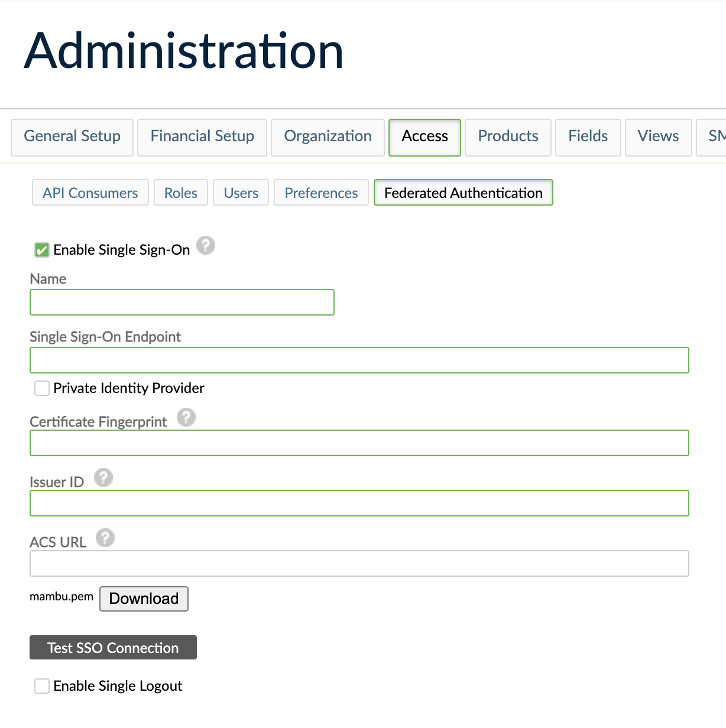The width and height of the screenshot is (726, 728).
Task: Enable Single Logout
Action: (41, 686)
